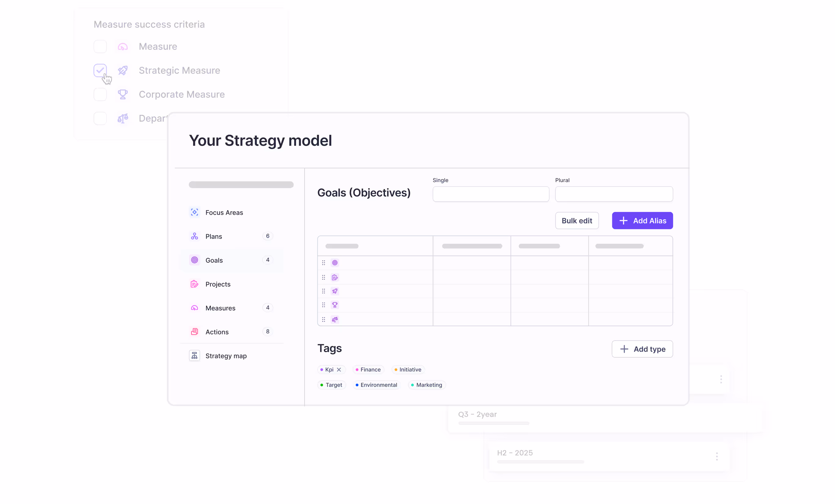835x504 pixels.
Task: Click the Q3 - 2year progress bar
Action: [493, 423]
